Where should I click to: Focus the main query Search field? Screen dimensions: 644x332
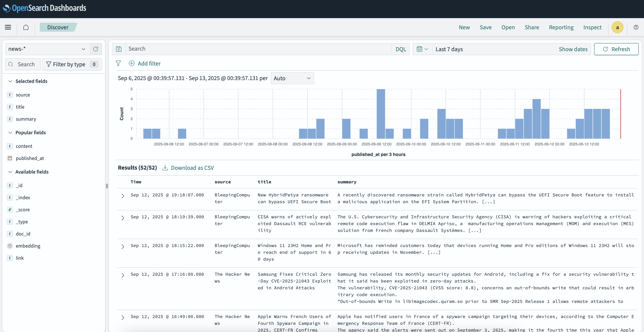click(258, 49)
